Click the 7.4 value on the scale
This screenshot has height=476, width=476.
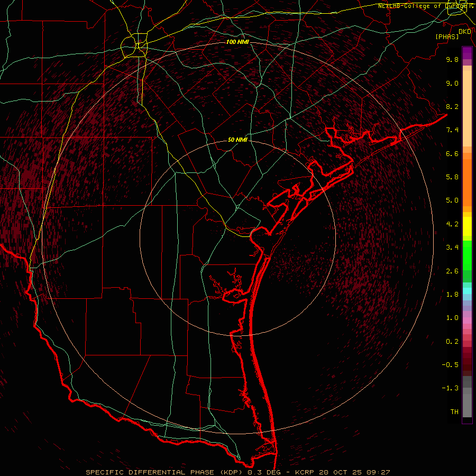pos(452,130)
